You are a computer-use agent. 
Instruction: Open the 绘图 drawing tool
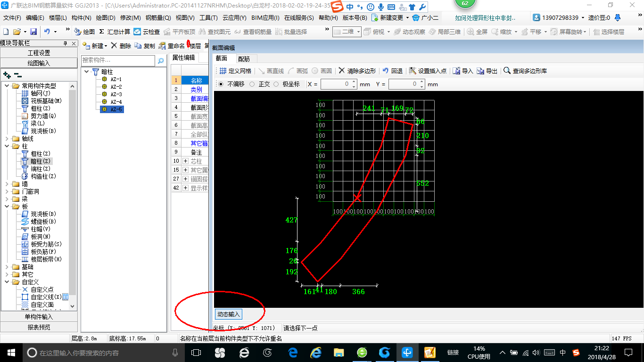[x=84, y=32]
